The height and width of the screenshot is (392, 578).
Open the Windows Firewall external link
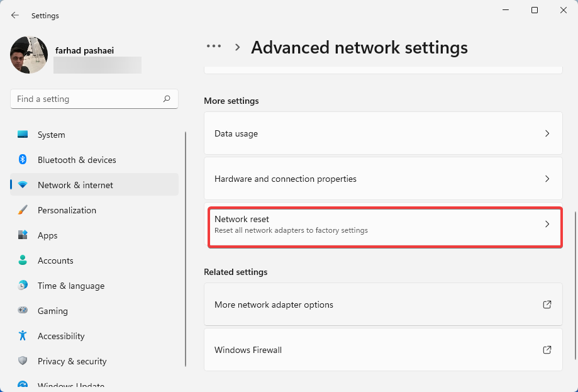pos(547,350)
